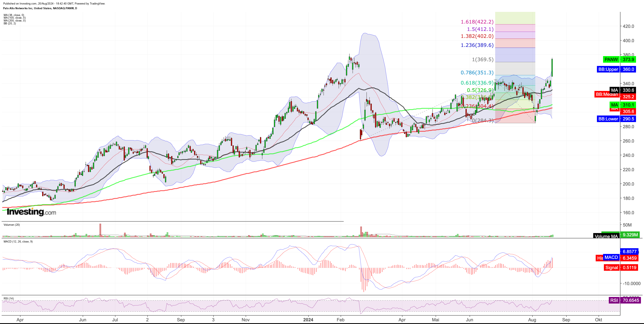Click the 160.0 price axis label

pos(628,213)
